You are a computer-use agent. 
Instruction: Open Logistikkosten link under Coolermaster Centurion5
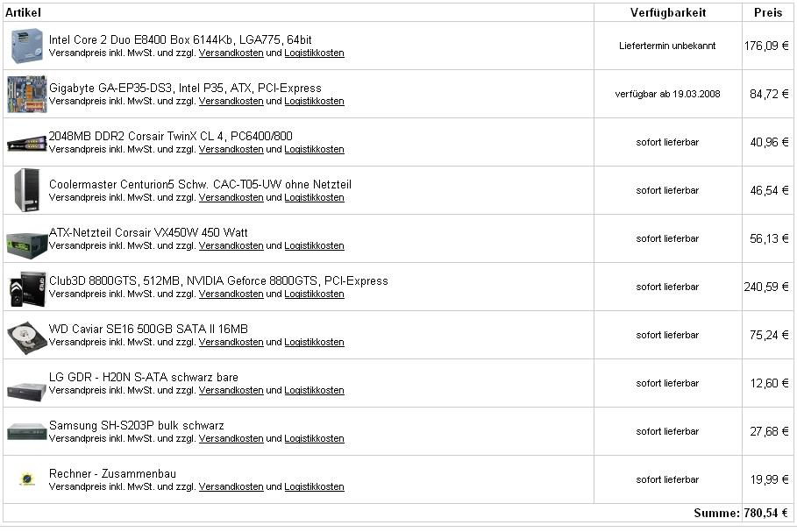pyautogui.click(x=314, y=197)
